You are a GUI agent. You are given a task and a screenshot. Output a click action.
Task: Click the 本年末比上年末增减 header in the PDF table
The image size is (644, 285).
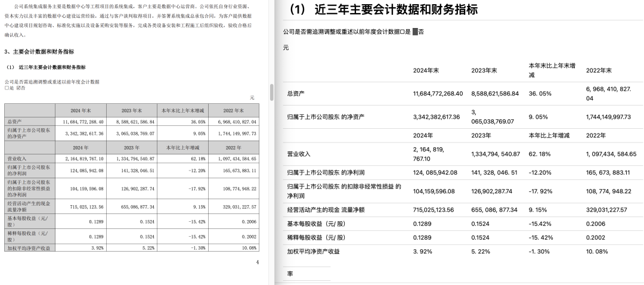click(x=182, y=111)
